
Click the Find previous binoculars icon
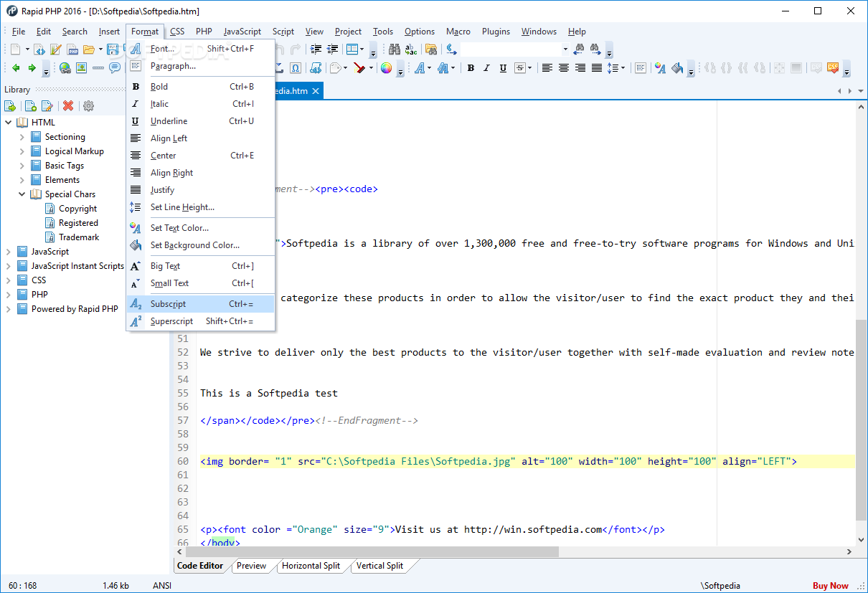(x=579, y=49)
